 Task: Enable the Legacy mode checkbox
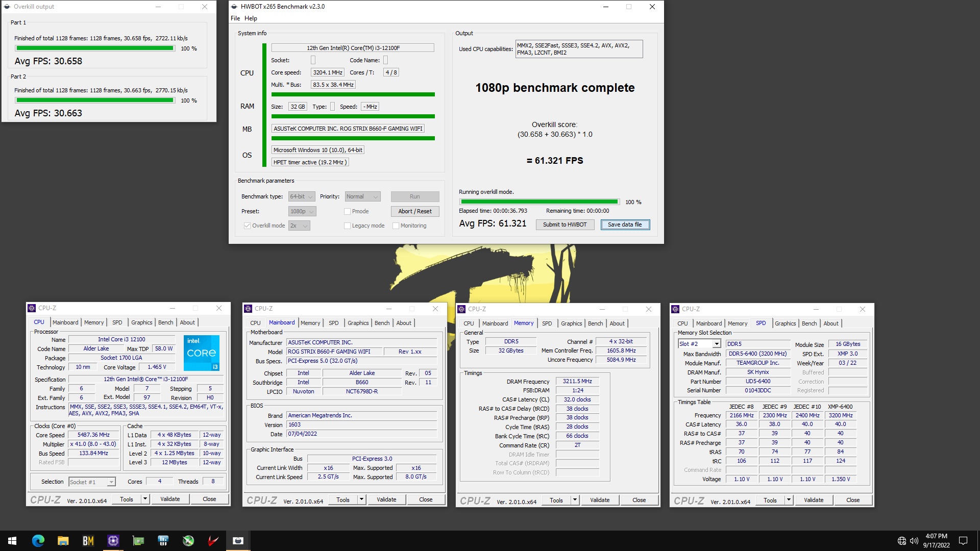pyautogui.click(x=347, y=226)
